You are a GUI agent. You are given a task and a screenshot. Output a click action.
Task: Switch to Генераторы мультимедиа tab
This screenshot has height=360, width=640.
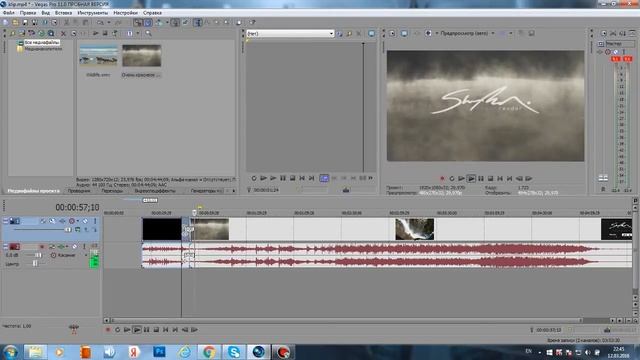207,191
